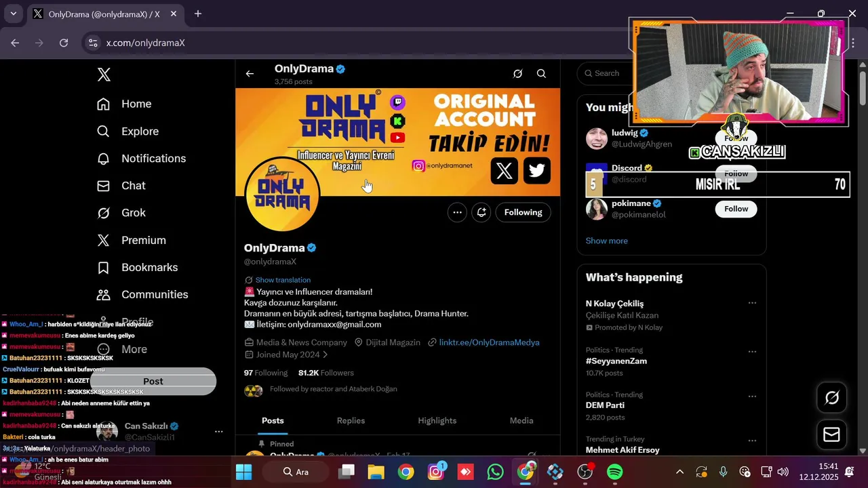
Task: Open options for #SeyyanenZam trend
Action: (752, 352)
